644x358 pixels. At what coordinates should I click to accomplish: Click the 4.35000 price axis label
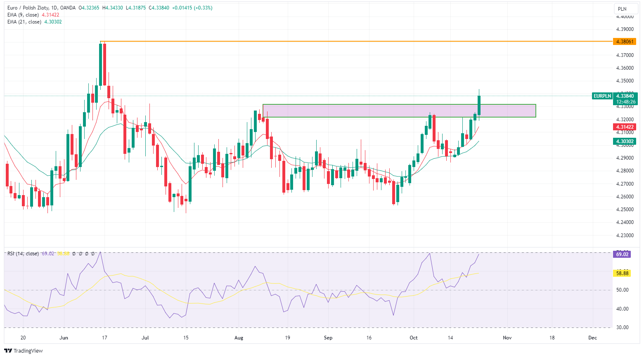[x=625, y=81]
